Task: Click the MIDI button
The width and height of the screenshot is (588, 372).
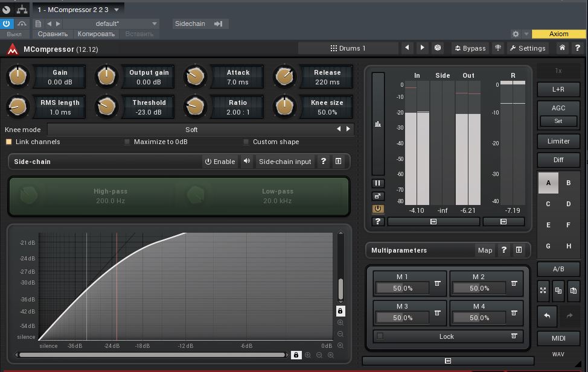Action: pyautogui.click(x=558, y=338)
